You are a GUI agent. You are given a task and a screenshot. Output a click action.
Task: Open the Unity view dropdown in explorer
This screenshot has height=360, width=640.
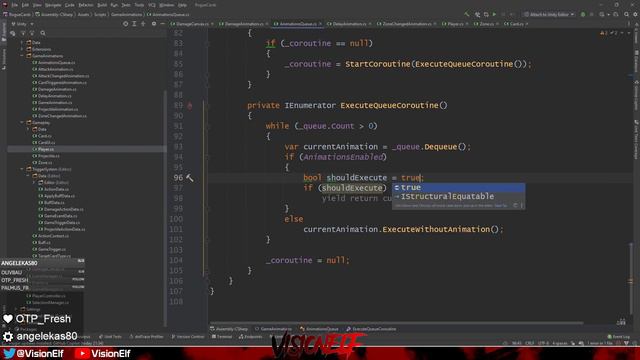(22, 24)
